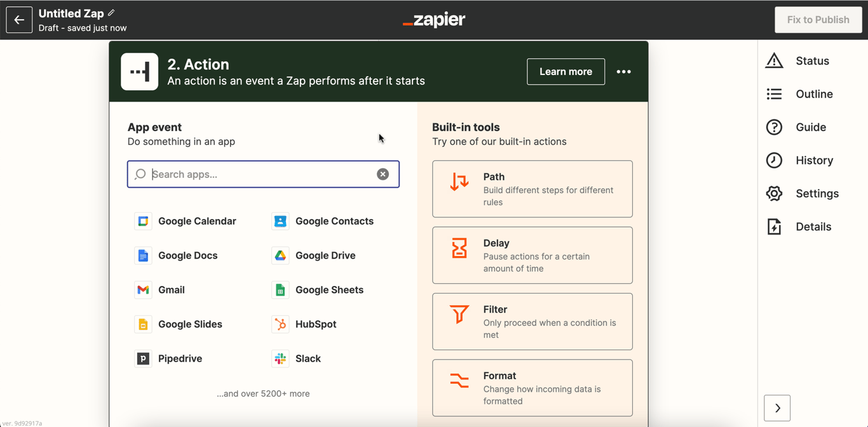Focus the Search apps input field

coord(263,174)
